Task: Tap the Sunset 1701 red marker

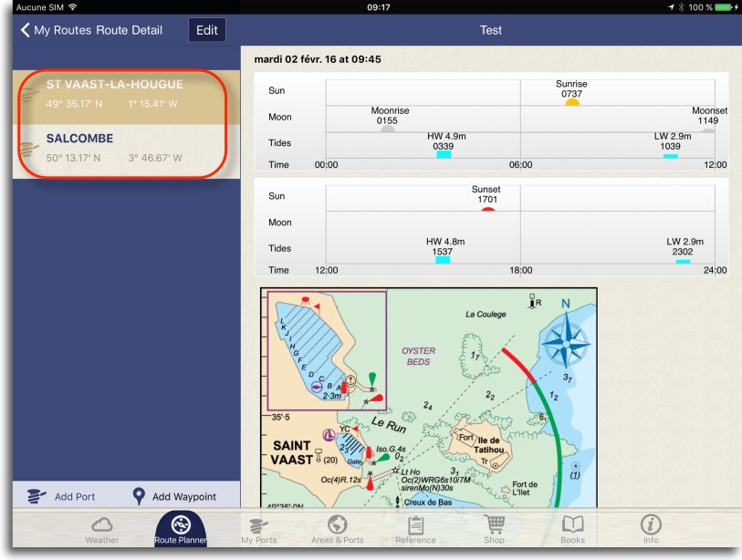Action: (x=488, y=209)
